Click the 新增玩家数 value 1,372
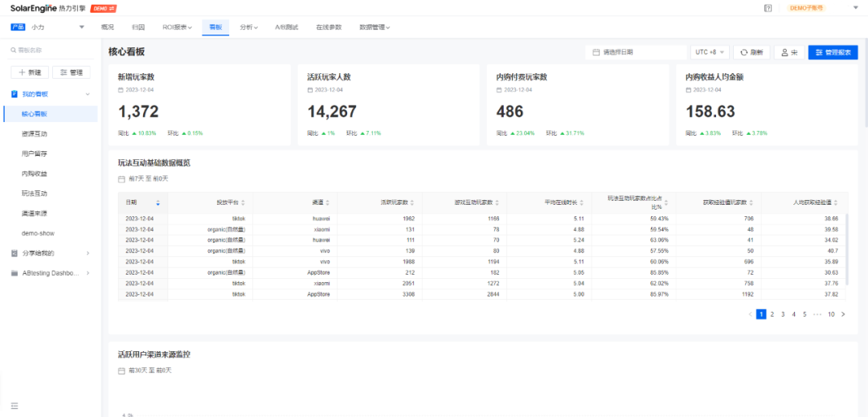The width and height of the screenshot is (868, 417). click(x=138, y=112)
